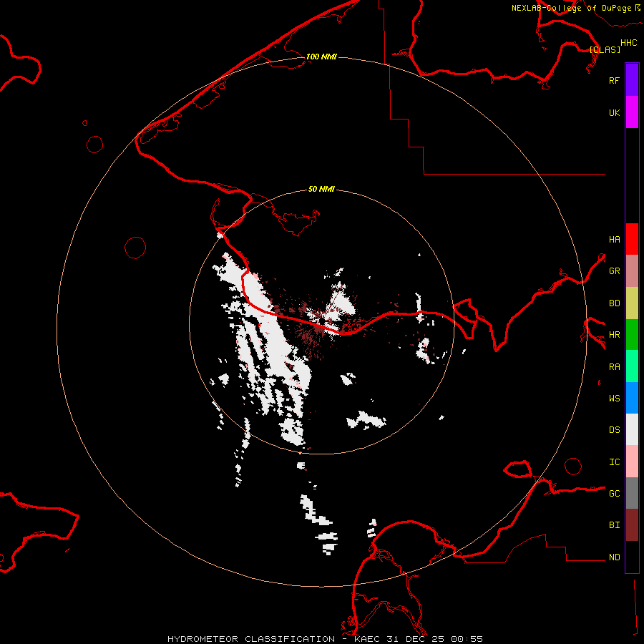Select the GC gray legend swatch
This screenshot has width=644, height=644.
point(632,493)
